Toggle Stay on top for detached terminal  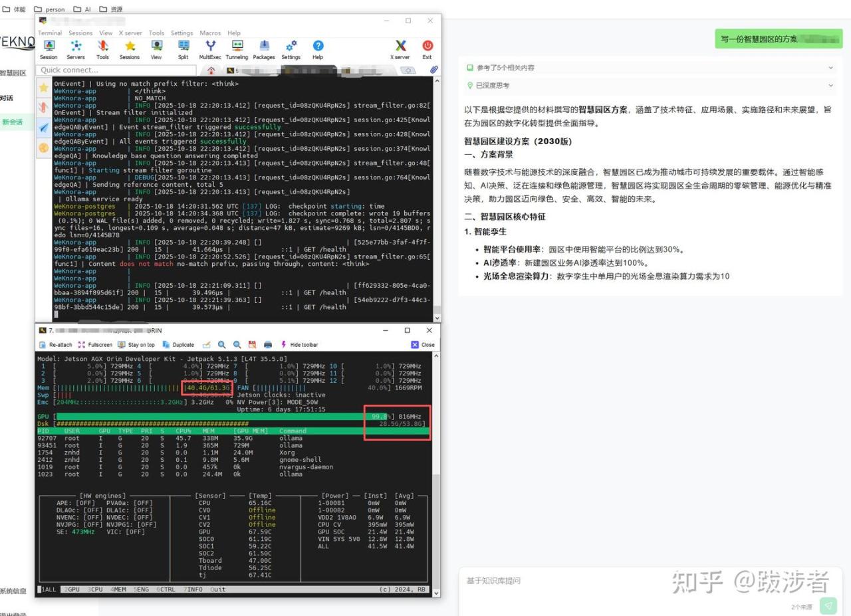pos(136,345)
